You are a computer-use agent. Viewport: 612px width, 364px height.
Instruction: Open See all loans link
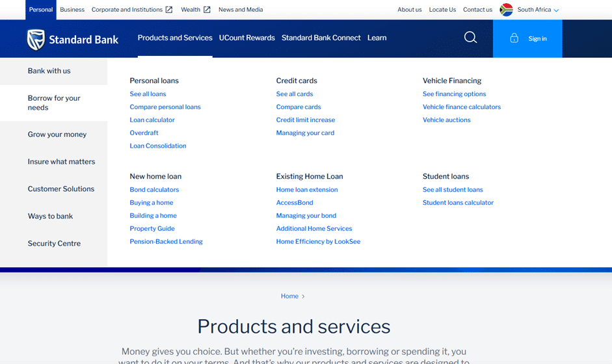point(148,94)
